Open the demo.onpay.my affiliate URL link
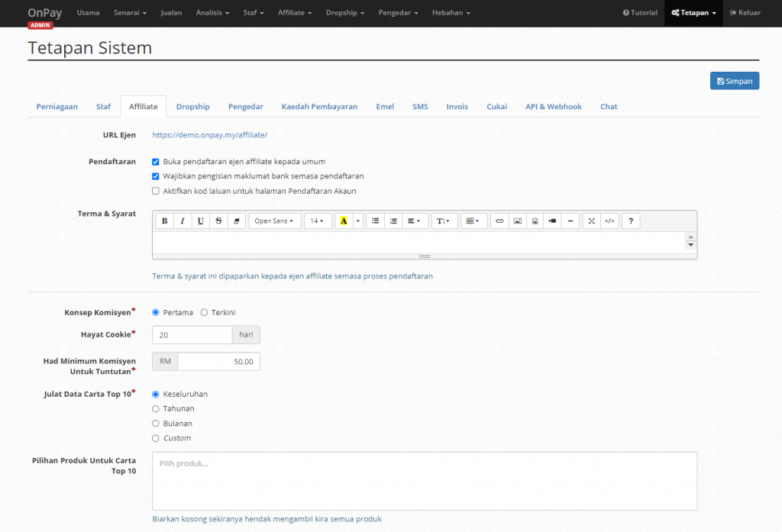This screenshot has height=532, width=782. pyautogui.click(x=209, y=135)
